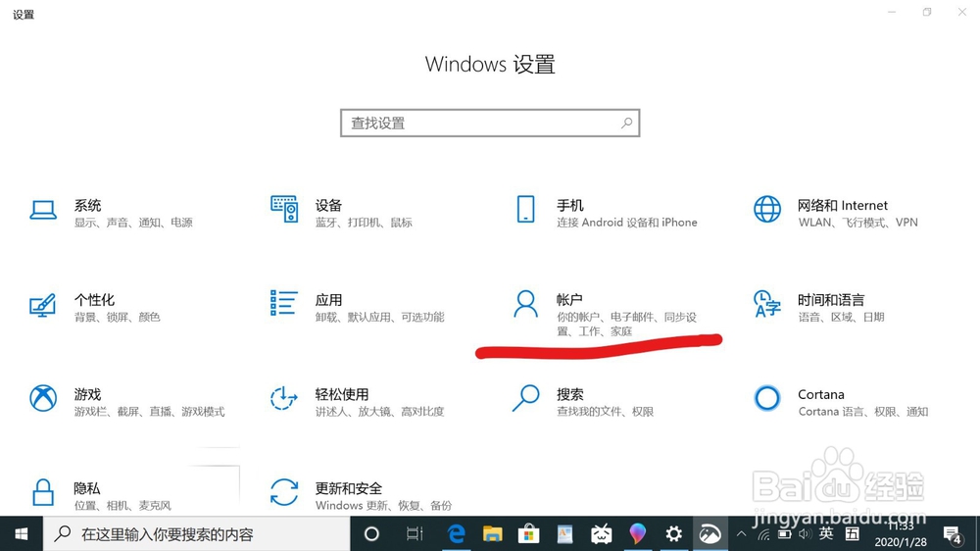The height and width of the screenshot is (551, 980).
Task: Click the text 查找我的文件、权限
Action: (x=605, y=412)
